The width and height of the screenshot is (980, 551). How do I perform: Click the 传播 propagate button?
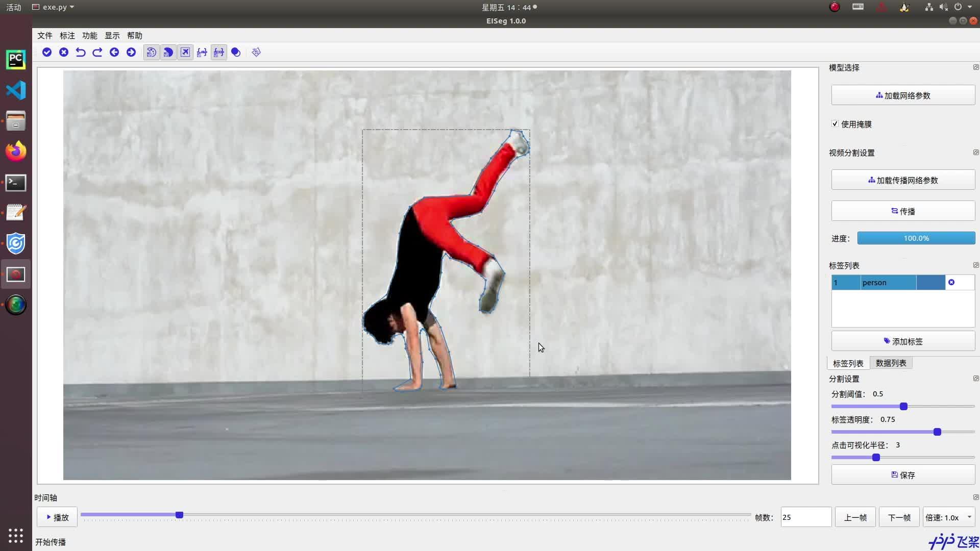[x=902, y=211]
